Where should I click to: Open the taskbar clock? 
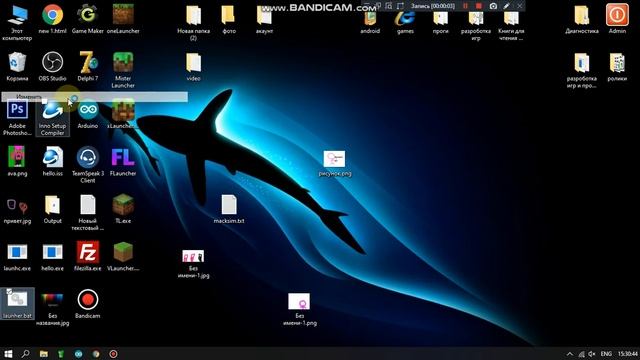(x=628, y=354)
